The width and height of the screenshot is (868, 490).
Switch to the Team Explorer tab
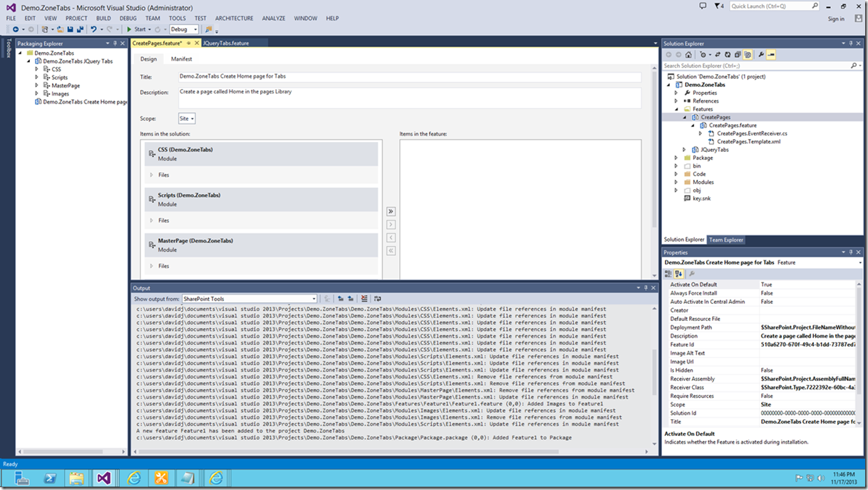pos(726,240)
